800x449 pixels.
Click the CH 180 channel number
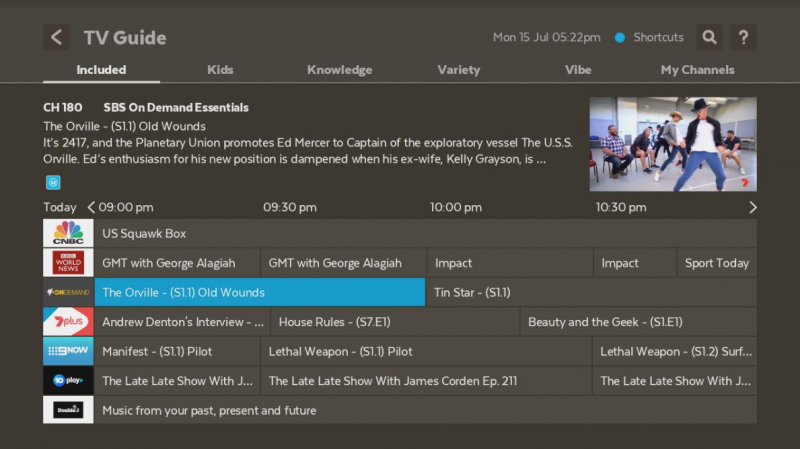pos(62,107)
